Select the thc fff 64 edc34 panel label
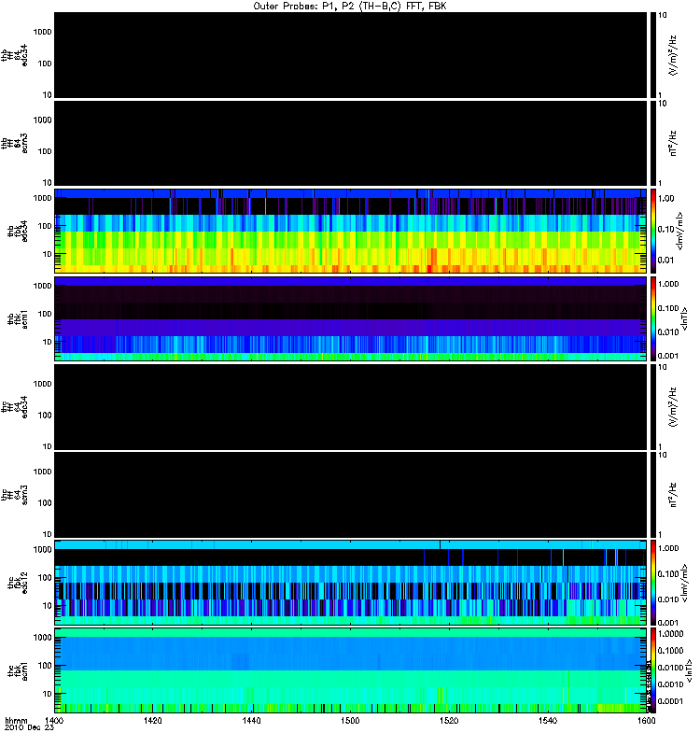The image size is (700, 747). [x=15, y=407]
